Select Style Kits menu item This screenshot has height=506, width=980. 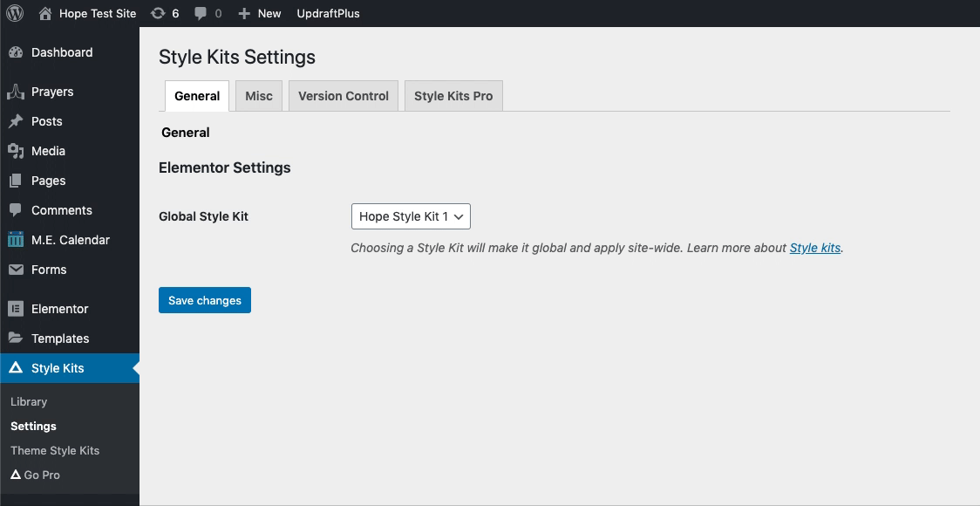pos(70,368)
